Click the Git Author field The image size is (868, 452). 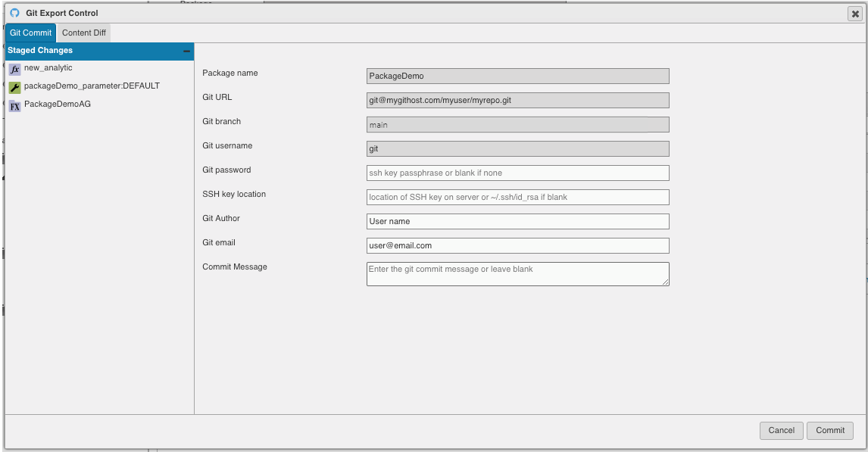(517, 221)
